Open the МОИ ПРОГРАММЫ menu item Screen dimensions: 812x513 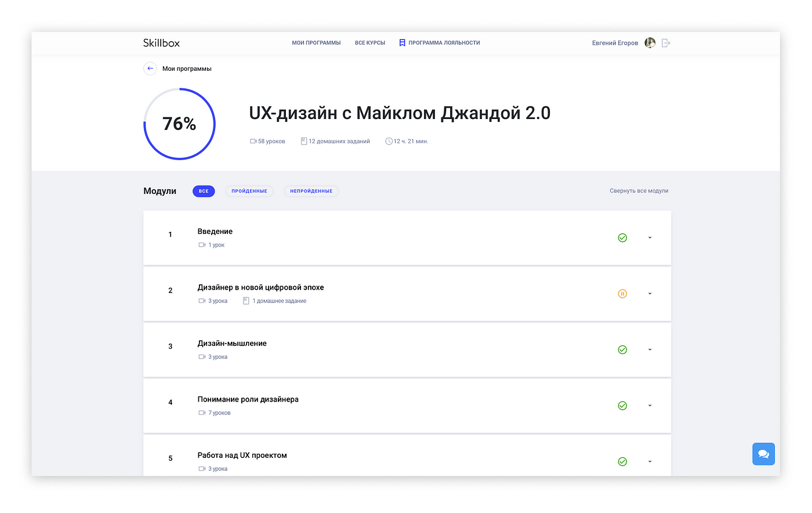316,43
